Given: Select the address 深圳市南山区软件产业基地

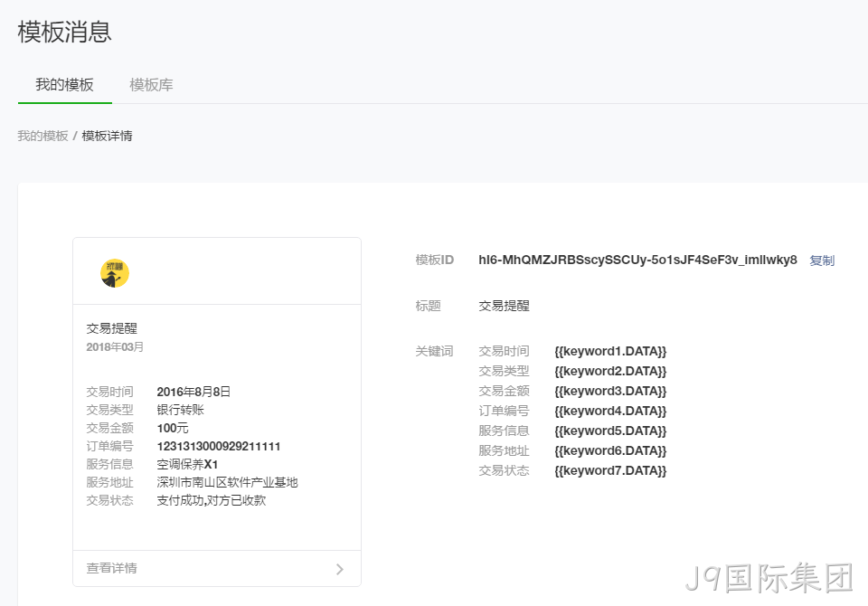Looking at the screenshot, I should click(228, 482).
